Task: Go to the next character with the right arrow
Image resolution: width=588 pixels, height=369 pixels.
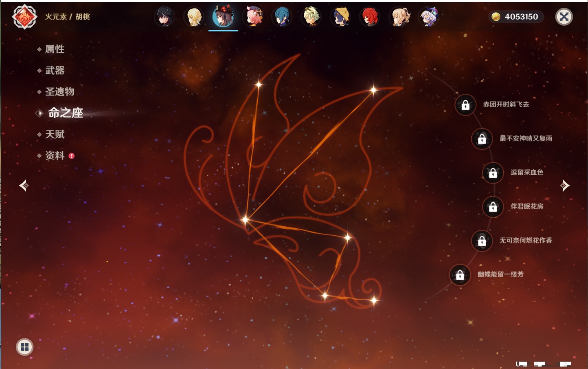Action: (564, 186)
